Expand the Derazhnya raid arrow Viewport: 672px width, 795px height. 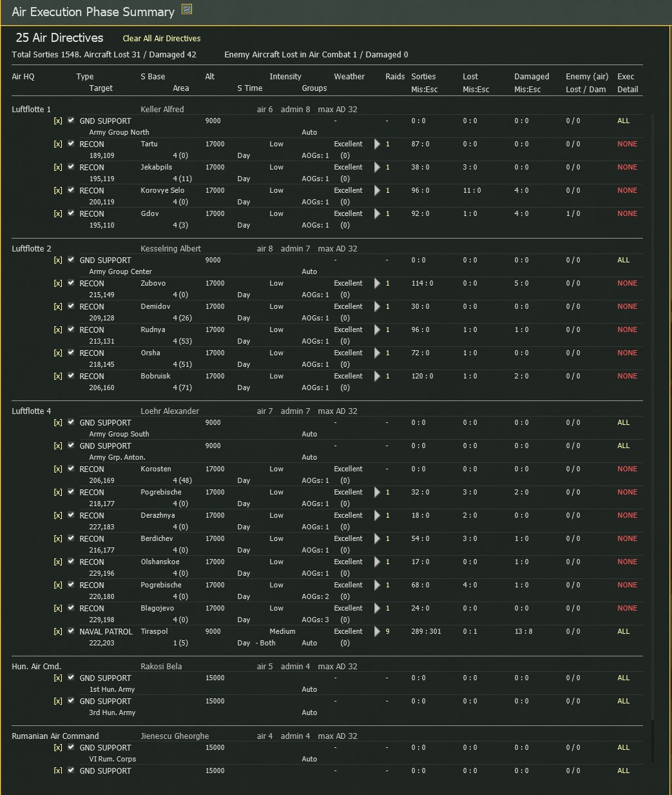[x=378, y=516]
